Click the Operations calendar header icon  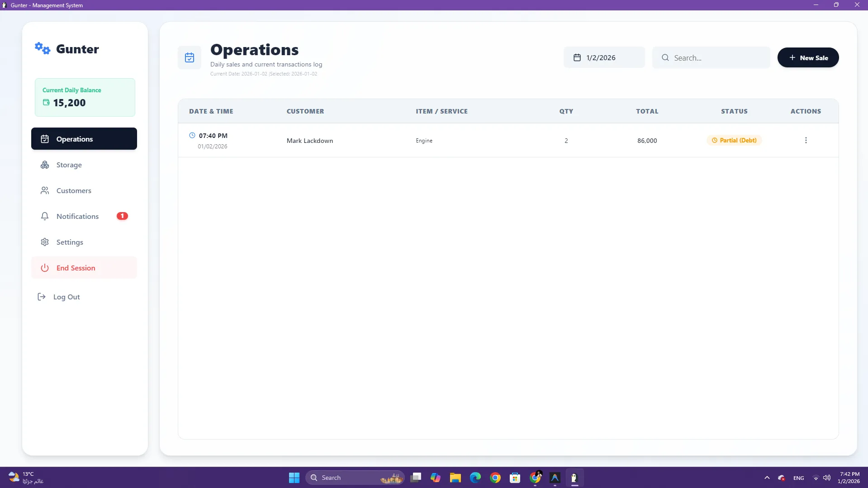190,57
